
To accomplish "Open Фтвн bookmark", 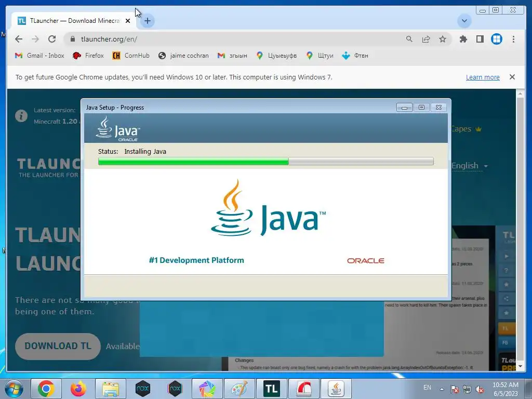I will pos(355,55).
